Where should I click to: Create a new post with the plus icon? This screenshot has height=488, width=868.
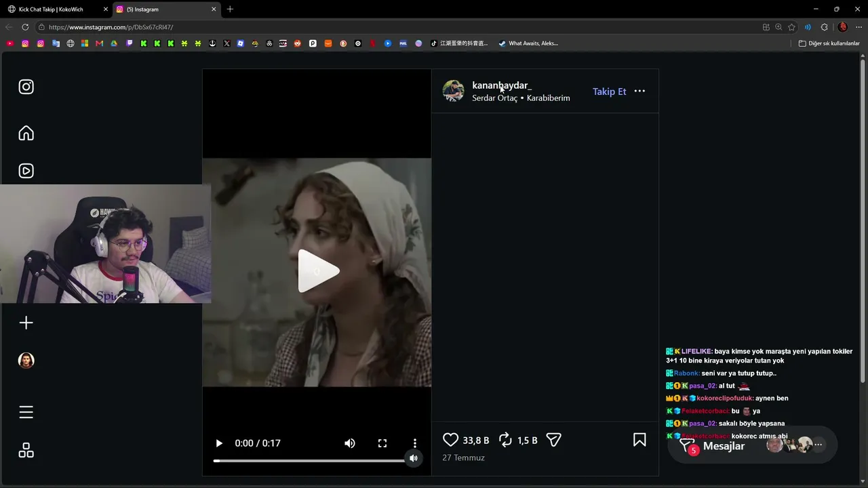26,323
